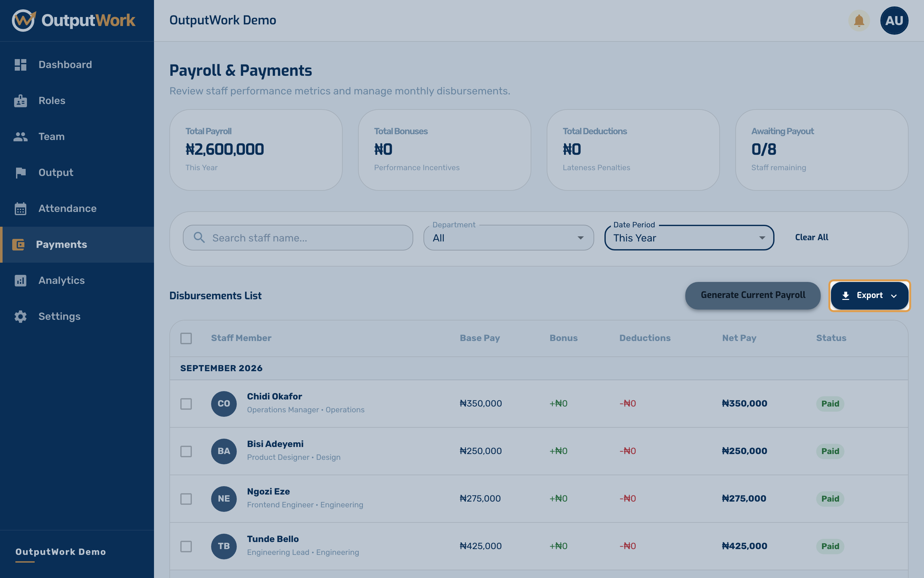Check the box for Ngozi Eze
This screenshot has width=924, height=578.
(186, 499)
